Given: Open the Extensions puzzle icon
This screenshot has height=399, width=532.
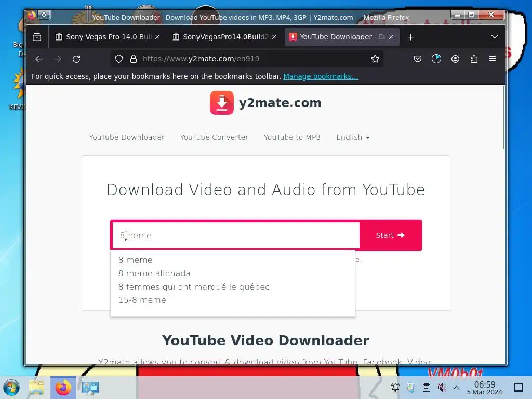Looking at the screenshot, I should point(474,59).
